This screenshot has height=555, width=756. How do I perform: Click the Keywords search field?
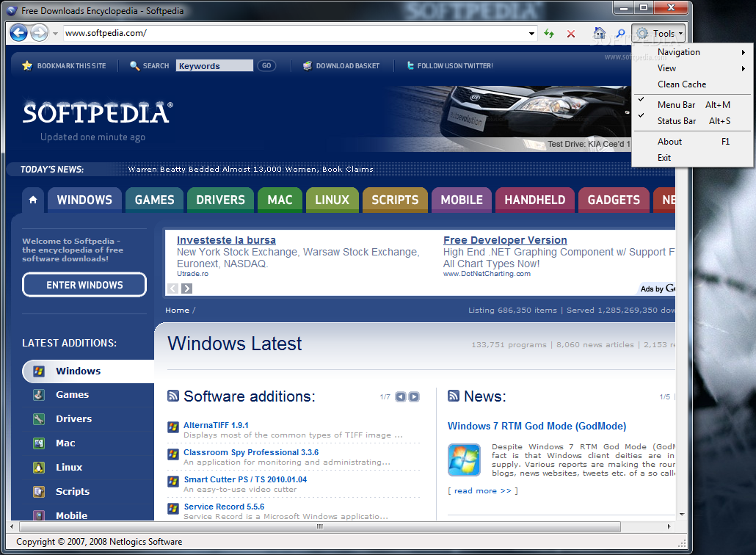click(214, 65)
